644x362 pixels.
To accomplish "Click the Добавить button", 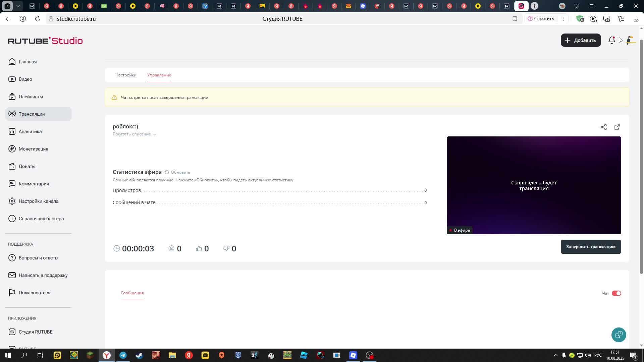I will click(x=581, y=40).
